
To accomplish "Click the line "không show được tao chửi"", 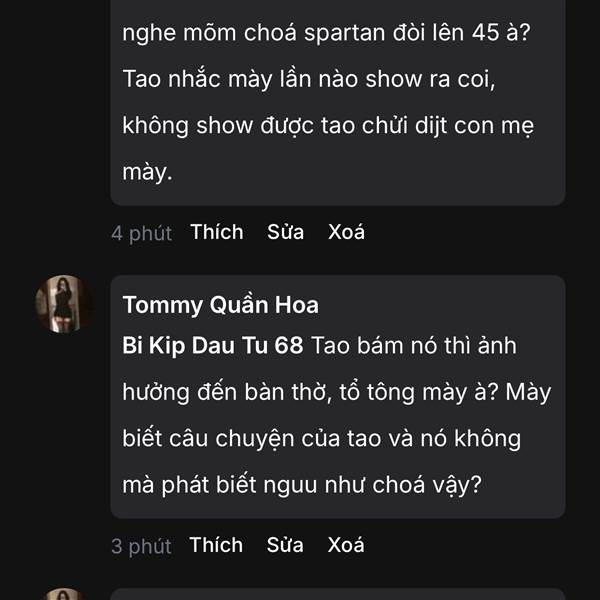I will point(329,126).
